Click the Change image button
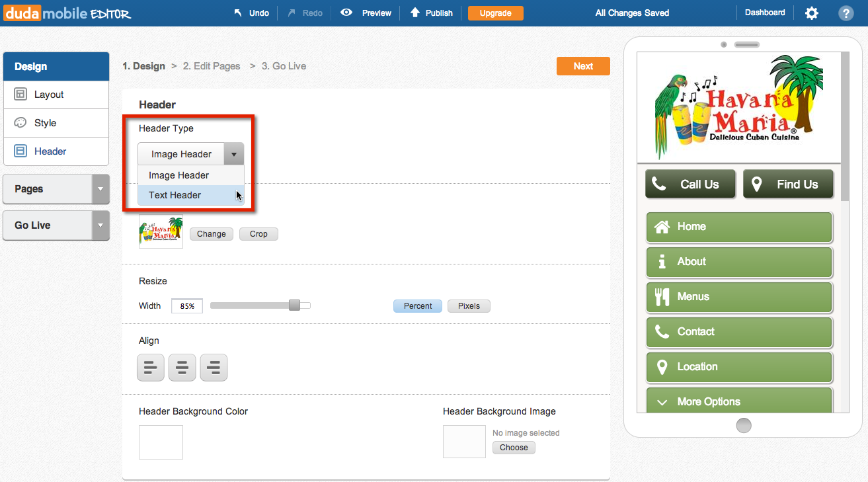Viewport: 868px width, 482px height. [x=212, y=234]
